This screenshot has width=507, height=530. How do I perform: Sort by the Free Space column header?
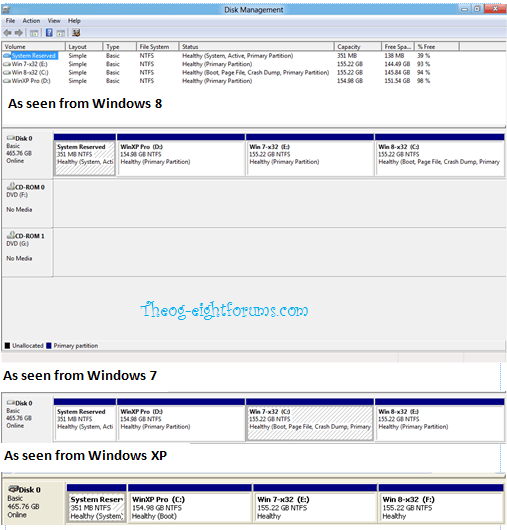[x=398, y=47]
